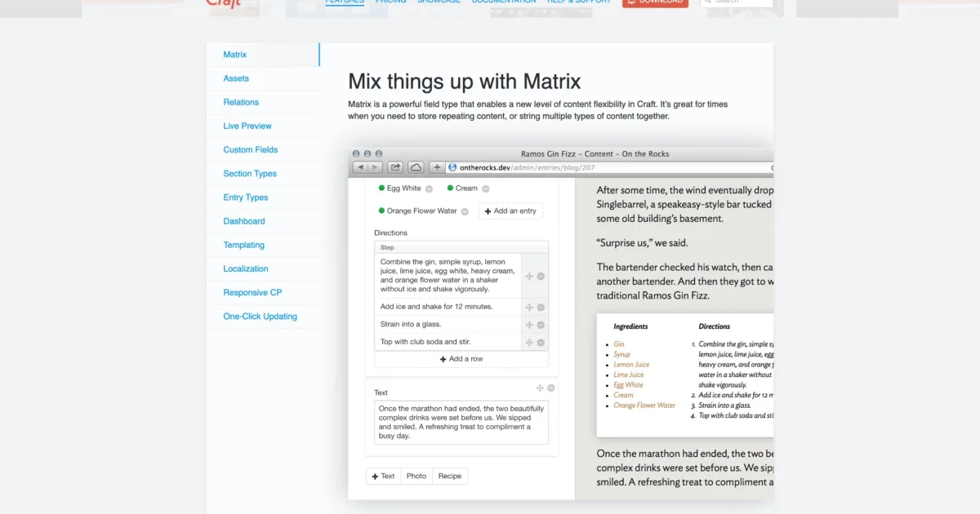
Task: Click the Syrup ingredient link in preview
Action: 622,355
